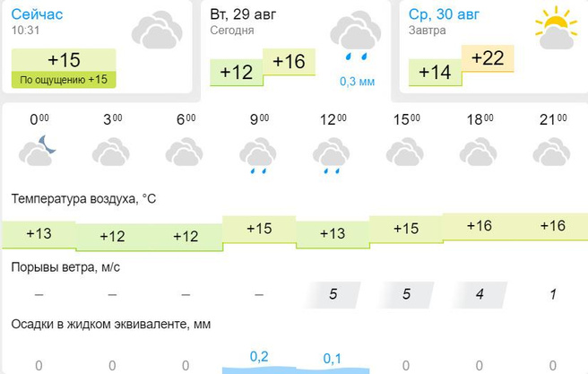Click the Температура воздуха, °C heading
588x374 pixels.
(83, 198)
